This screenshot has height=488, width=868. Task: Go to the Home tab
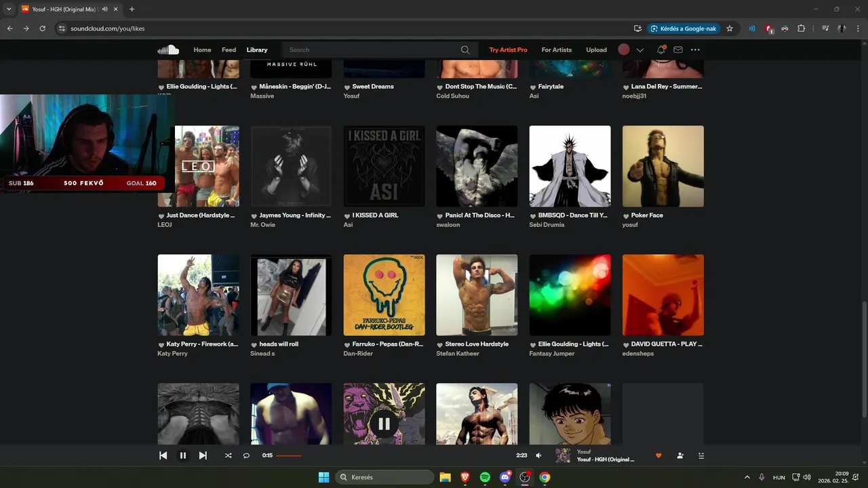tap(202, 49)
